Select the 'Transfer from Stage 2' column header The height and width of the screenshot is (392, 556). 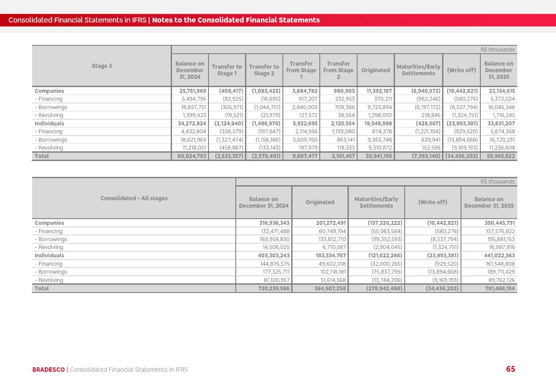[x=338, y=70]
